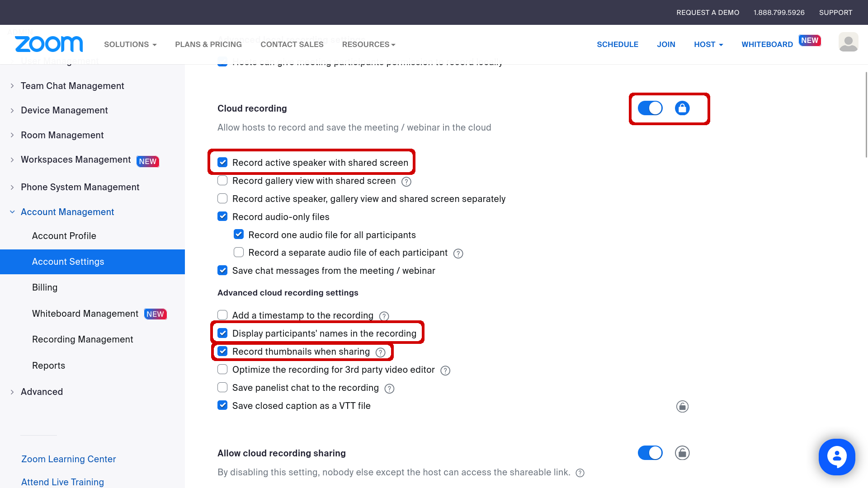This screenshot has width=868, height=488.
Task: Open Billing page
Action: [45, 287]
